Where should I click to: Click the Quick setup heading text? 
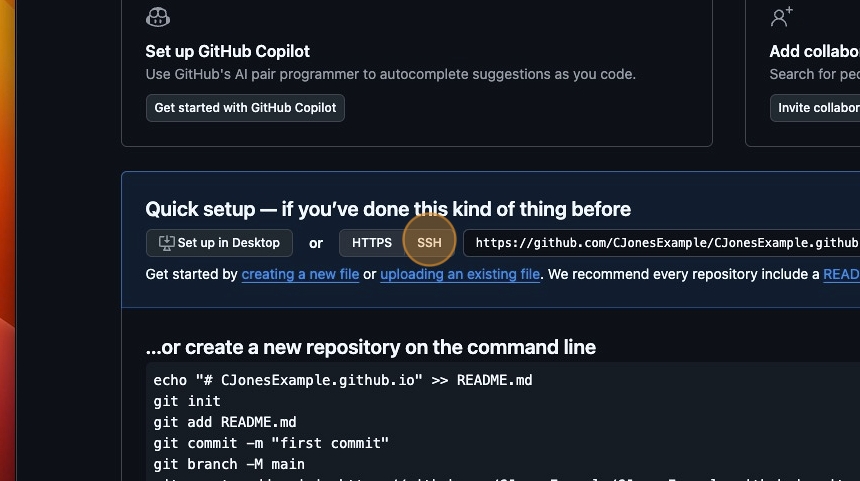[x=388, y=209]
